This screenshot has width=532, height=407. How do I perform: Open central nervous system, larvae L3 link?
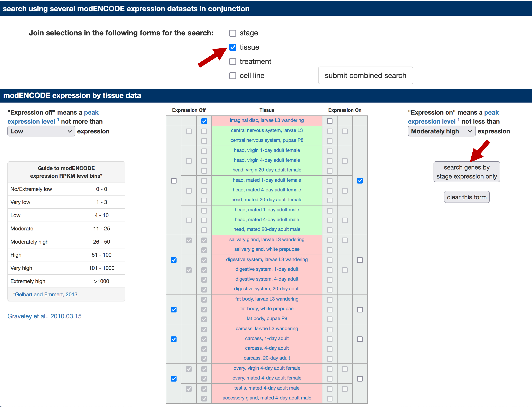coord(267,130)
